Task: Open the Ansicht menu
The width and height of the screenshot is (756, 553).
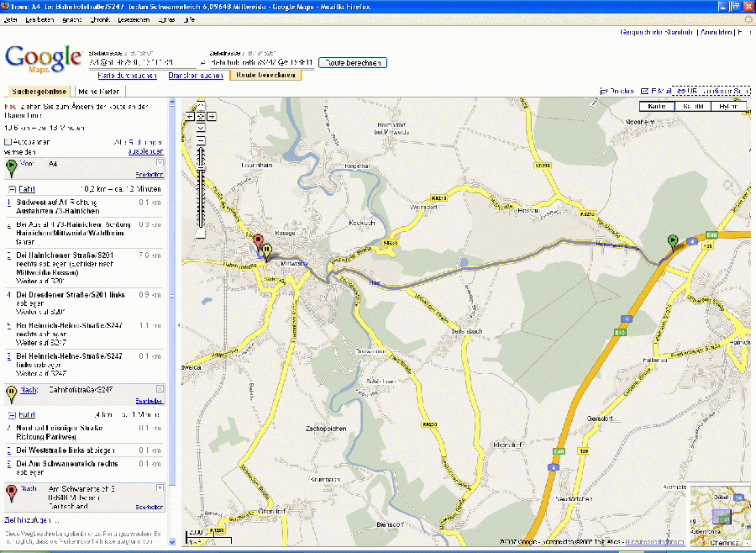Action: (x=72, y=20)
